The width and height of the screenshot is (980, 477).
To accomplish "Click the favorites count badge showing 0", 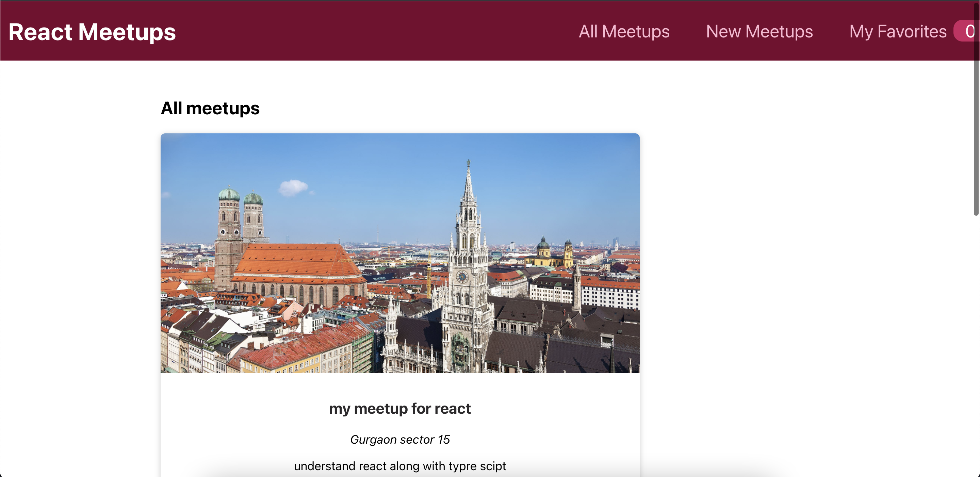I will [968, 31].
